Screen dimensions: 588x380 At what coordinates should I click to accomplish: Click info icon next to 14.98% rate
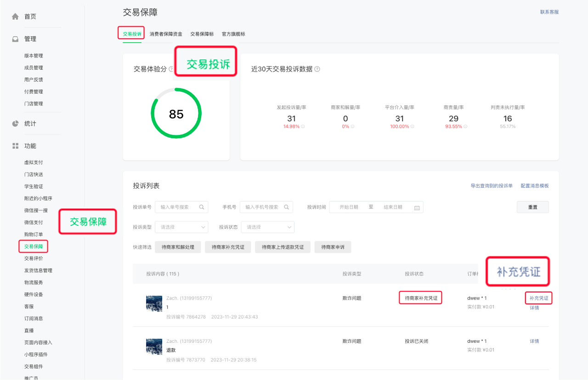click(x=303, y=126)
